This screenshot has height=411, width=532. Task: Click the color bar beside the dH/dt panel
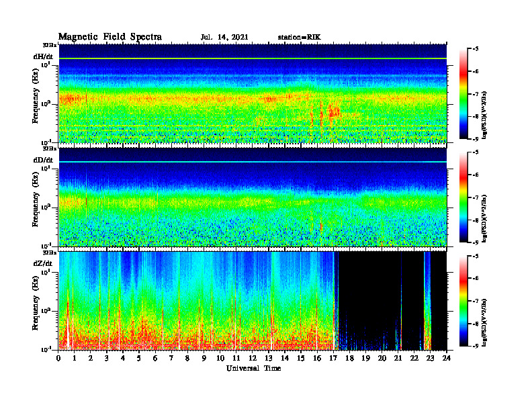point(463,94)
